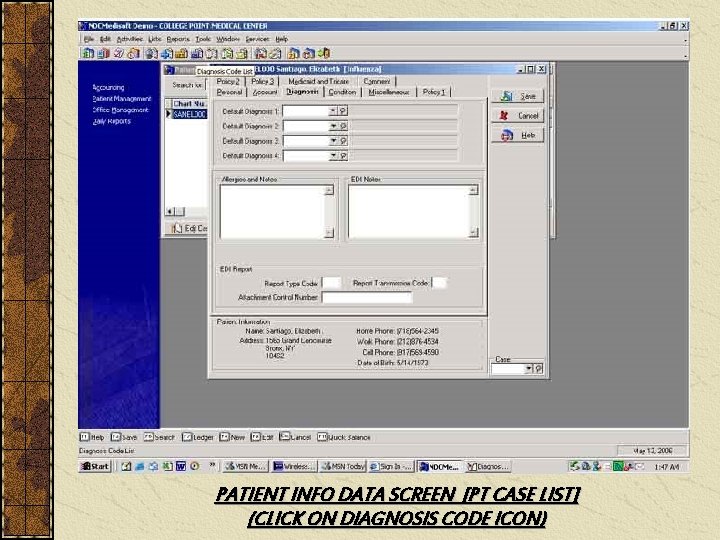This screenshot has width=720, height=540.
Task: Open Daily Reports in the sidebar
Action: click(x=112, y=121)
